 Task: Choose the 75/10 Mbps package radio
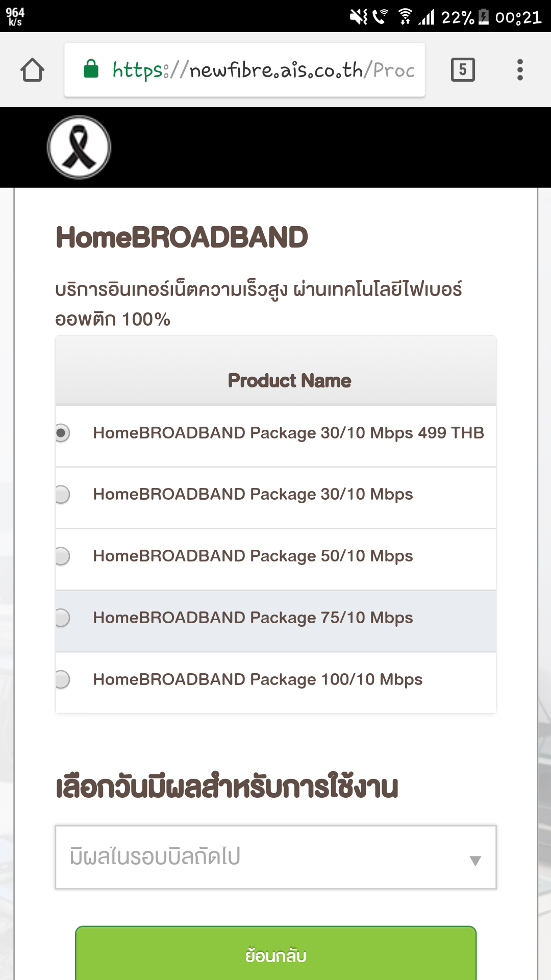pos(62,618)
